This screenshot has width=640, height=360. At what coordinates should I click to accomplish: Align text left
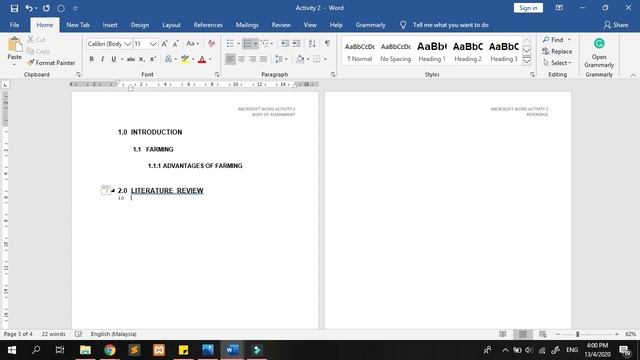click(230, 59)
